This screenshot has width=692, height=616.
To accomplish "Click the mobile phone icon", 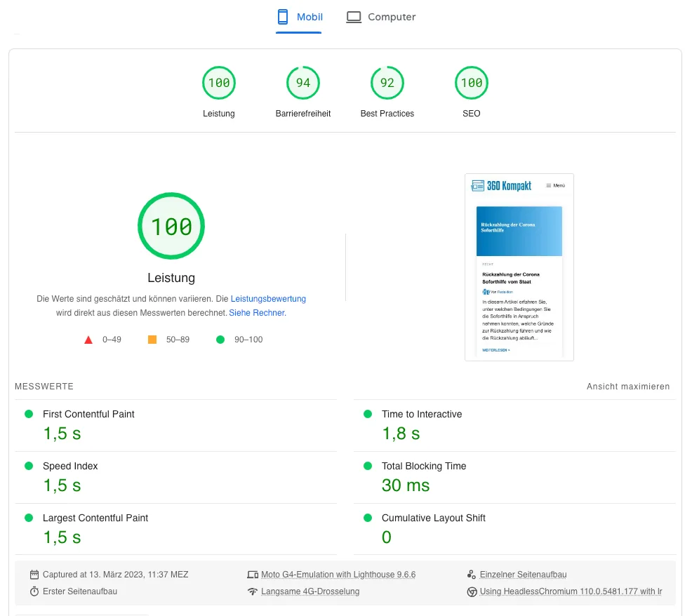I will (283, 18).
